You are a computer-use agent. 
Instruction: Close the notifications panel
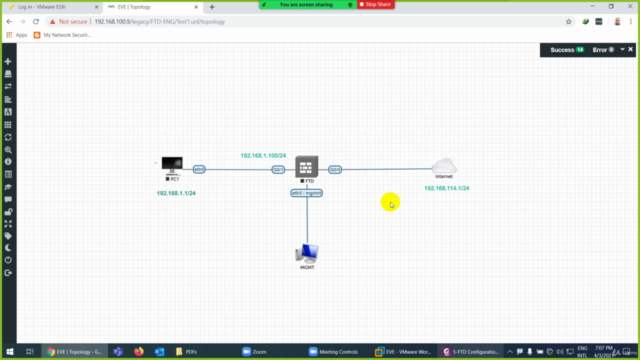click(x=631, y=49)
